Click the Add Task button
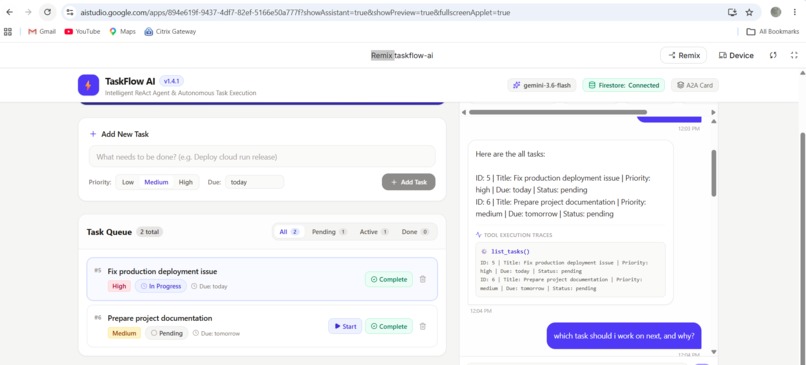Screen dimensions: 806x365 point(409,182)
